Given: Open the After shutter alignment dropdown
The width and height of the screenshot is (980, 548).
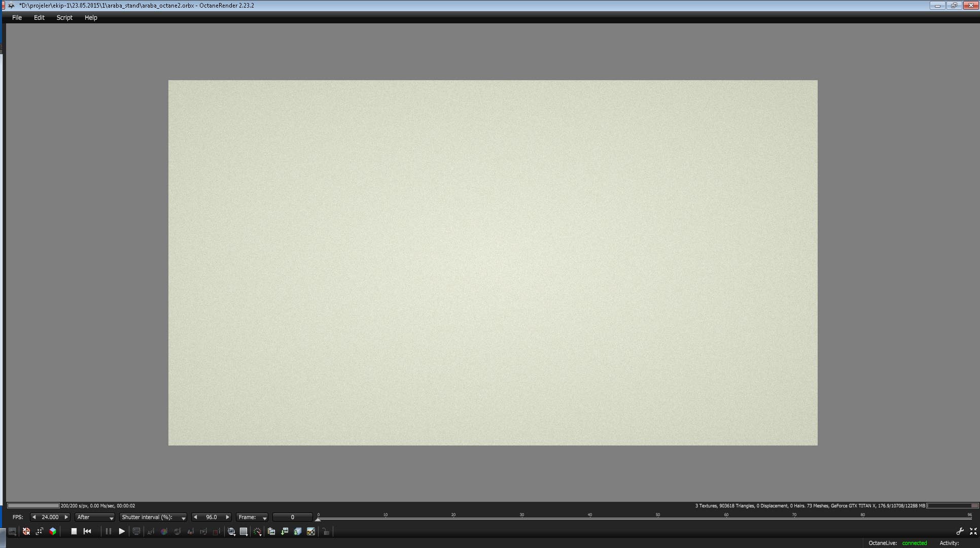Looking at the screenshot, I should click(95, 517).
